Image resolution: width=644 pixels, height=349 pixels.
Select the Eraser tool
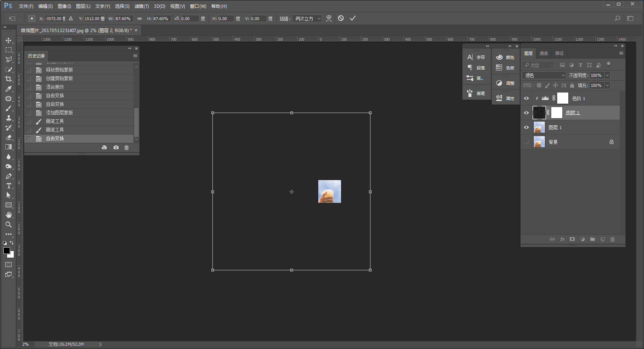pyautogui.click(x=8, y=137)
